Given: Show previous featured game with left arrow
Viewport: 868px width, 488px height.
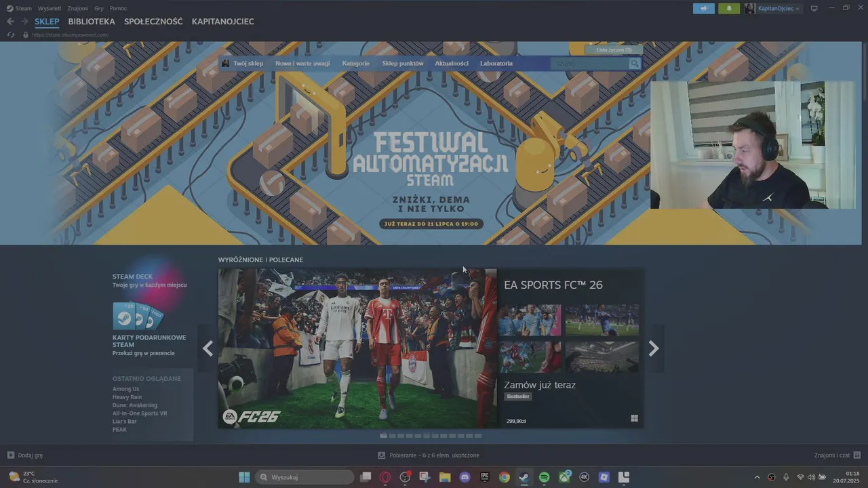Looking at the screenshot, I should [x=208, y=348].
